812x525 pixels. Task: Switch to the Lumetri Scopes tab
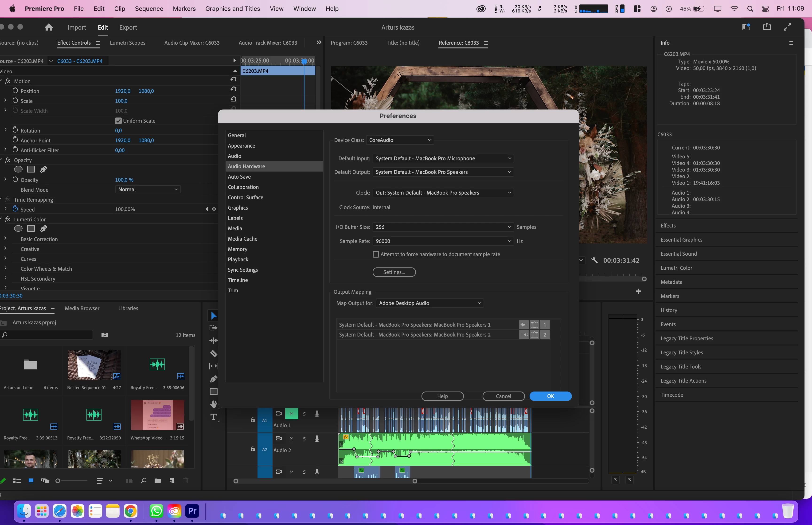coord(127,43)
